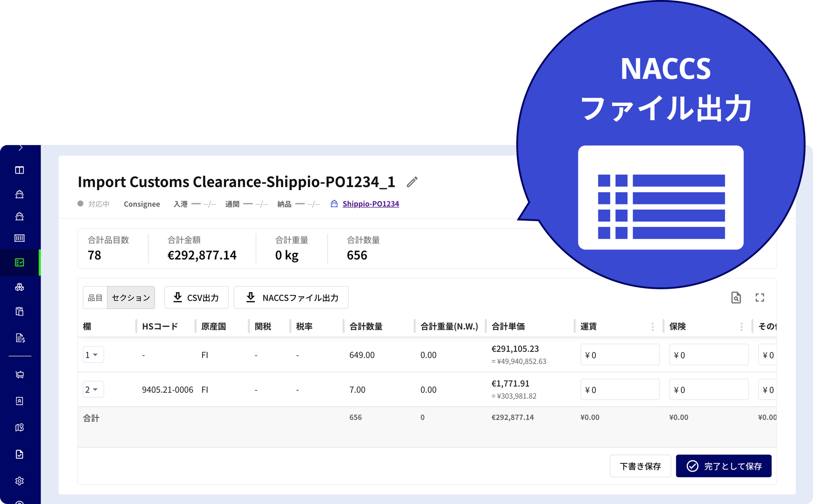The width and height of the screenshot is (813, 504).
Task: Open the clipboard tasks icon in sidebar
Action: click(20, 311)
